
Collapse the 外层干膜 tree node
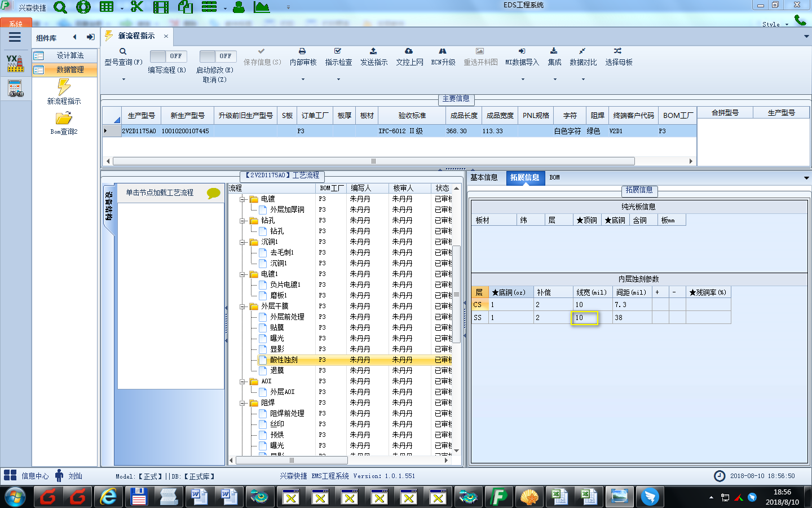tap(242, 306)
